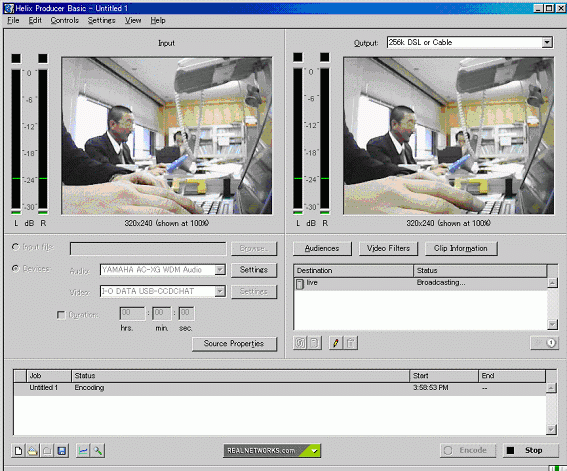Click the Duration seconds field
The image size is (567, 471).
tap(187, 313)
